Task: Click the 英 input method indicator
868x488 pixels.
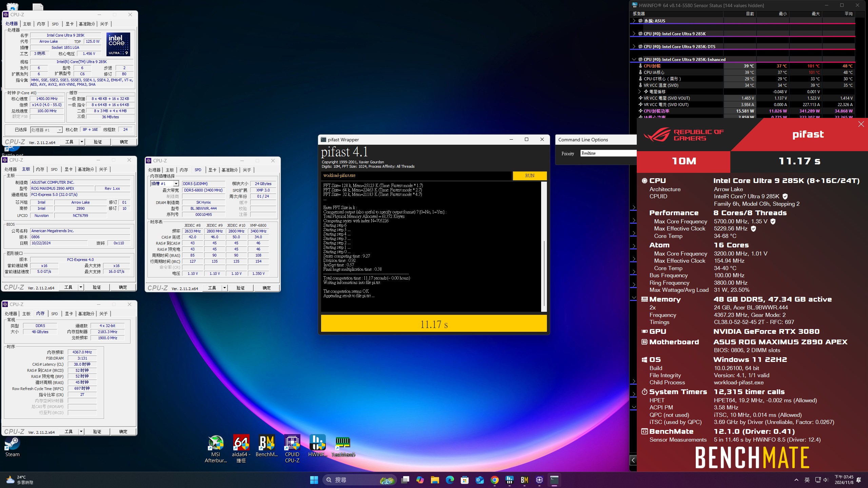Action: point(807,480)
